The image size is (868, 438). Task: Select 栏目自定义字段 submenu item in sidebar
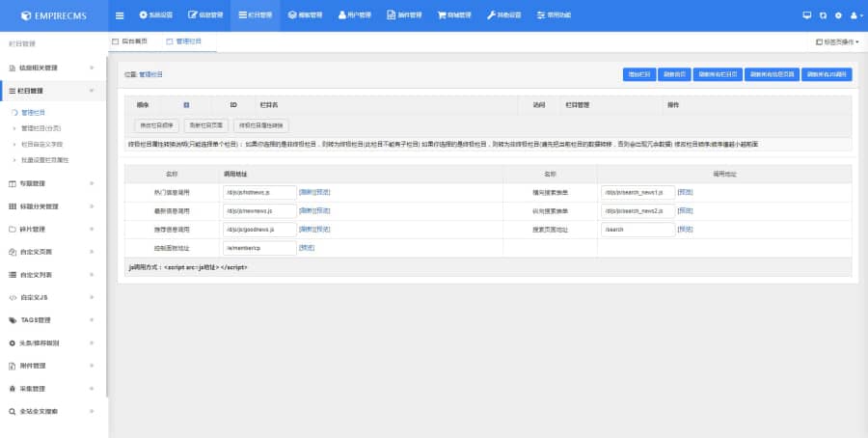tap(41, 144)
